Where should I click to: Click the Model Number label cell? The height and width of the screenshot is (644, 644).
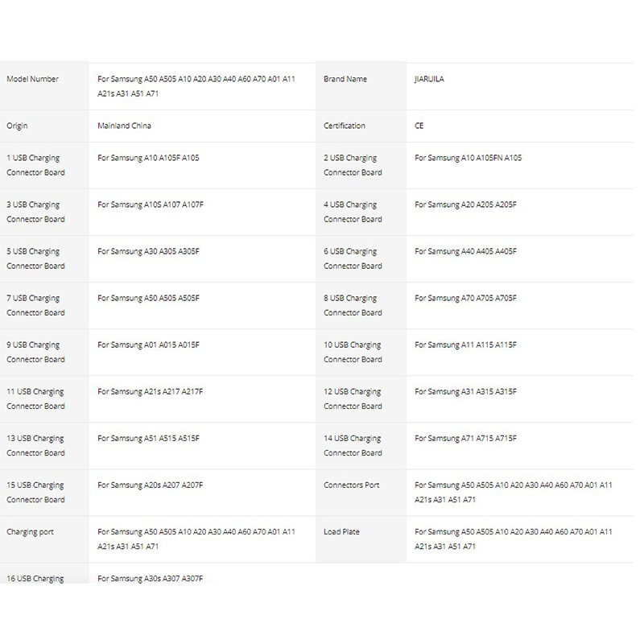pos(33,80)
